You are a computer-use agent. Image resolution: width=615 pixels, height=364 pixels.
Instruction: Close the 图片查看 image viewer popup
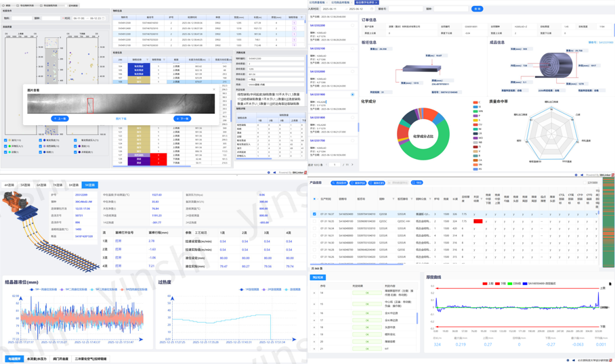pos(214,89)
